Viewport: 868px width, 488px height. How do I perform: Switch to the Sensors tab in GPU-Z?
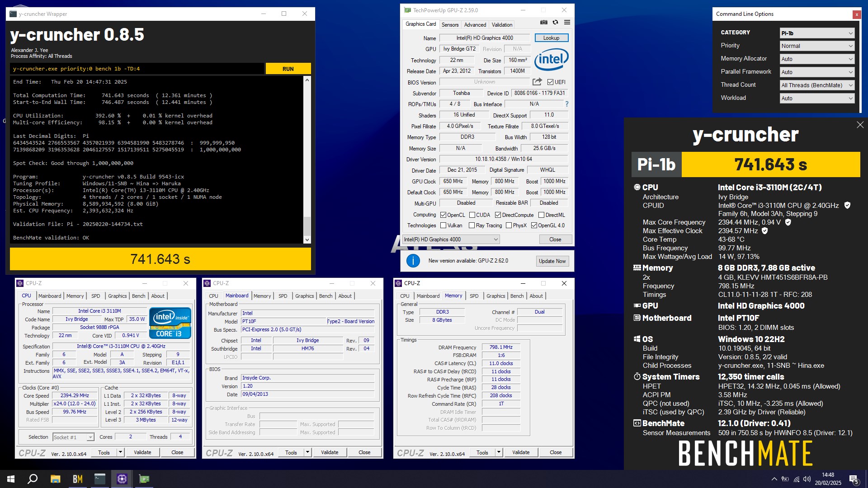click(x=450, y=25)
